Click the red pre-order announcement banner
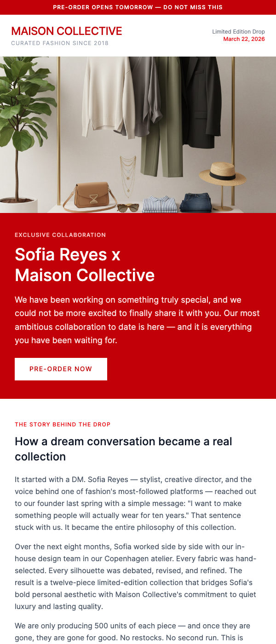276x644 pixels. (138, 7)
